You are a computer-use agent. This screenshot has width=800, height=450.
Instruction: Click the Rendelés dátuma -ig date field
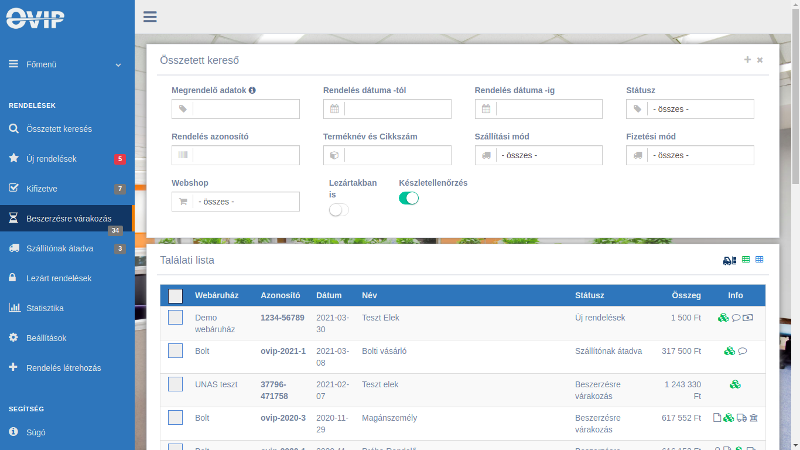pyautogui.click(x=538, y=109)
